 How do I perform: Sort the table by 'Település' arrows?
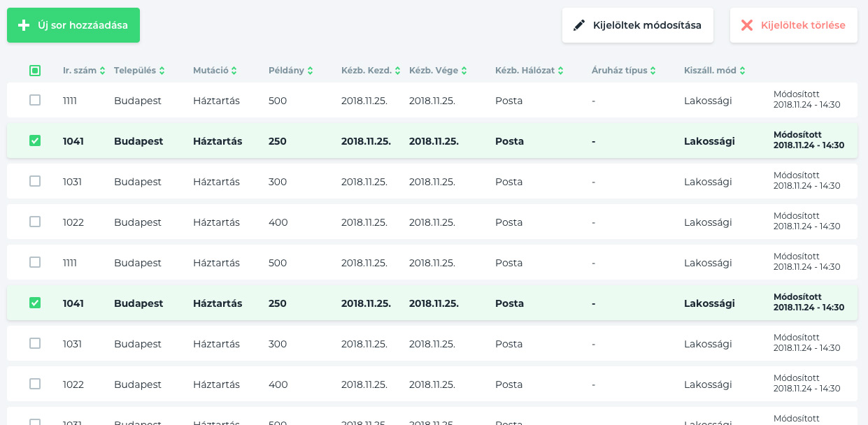(x=162, y=71)
